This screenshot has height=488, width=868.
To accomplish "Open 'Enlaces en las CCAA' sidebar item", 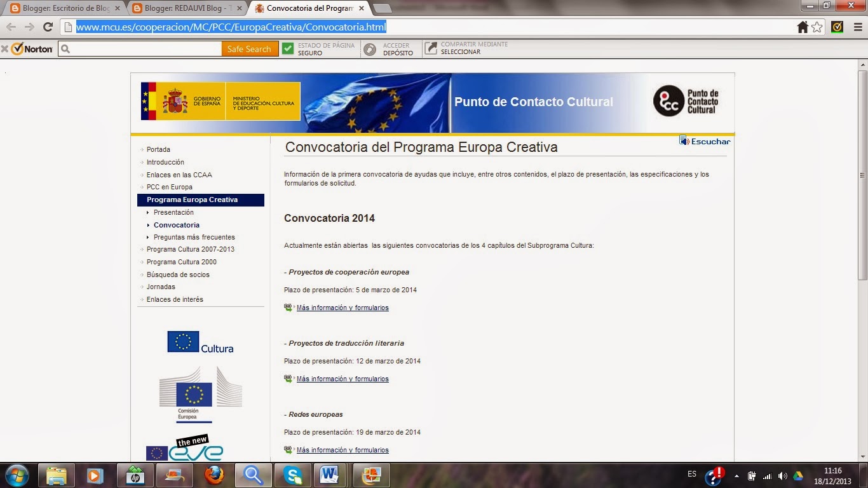I will [179, 175].
